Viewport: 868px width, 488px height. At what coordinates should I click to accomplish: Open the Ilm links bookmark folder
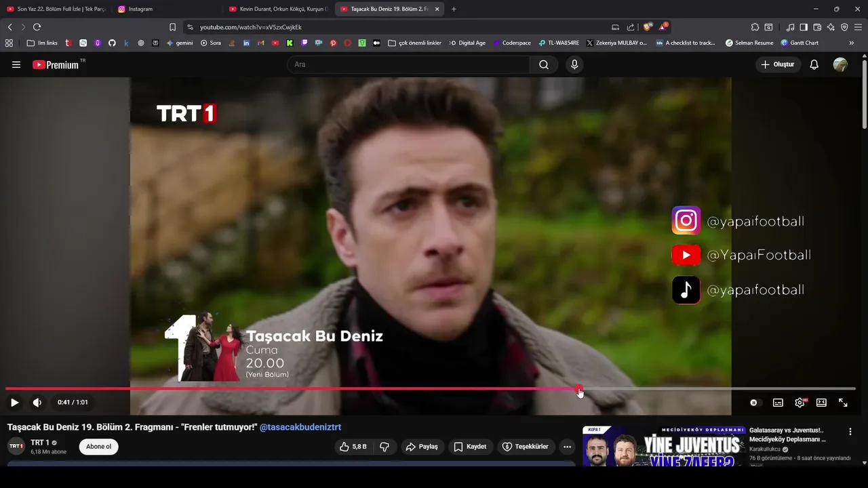pyautogui.click(x=42, y=43)
